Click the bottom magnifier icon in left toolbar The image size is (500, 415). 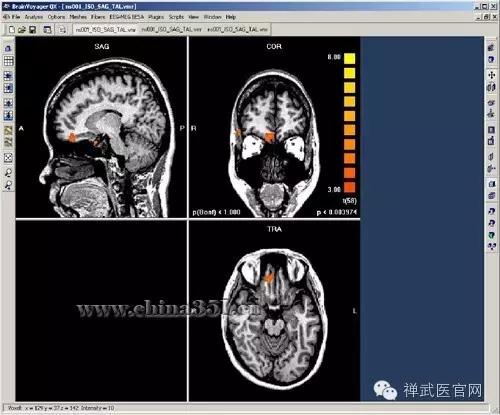pos(8,185)
